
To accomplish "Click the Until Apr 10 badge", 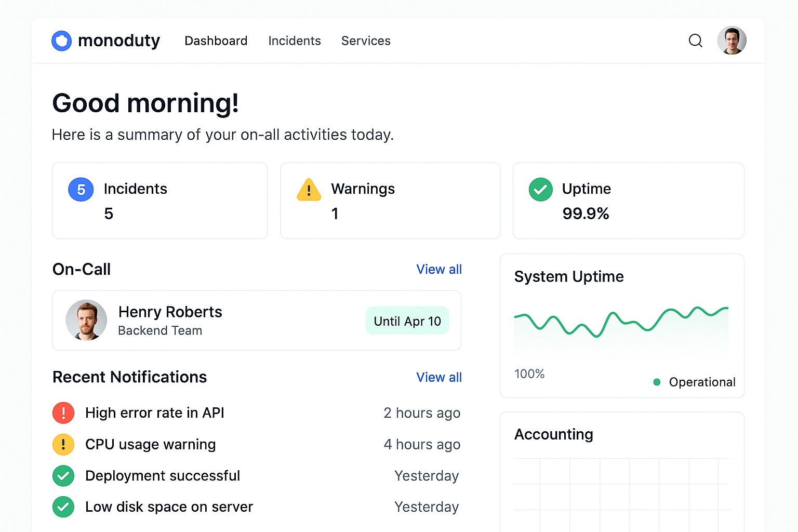I will click(x=407, y=321).
